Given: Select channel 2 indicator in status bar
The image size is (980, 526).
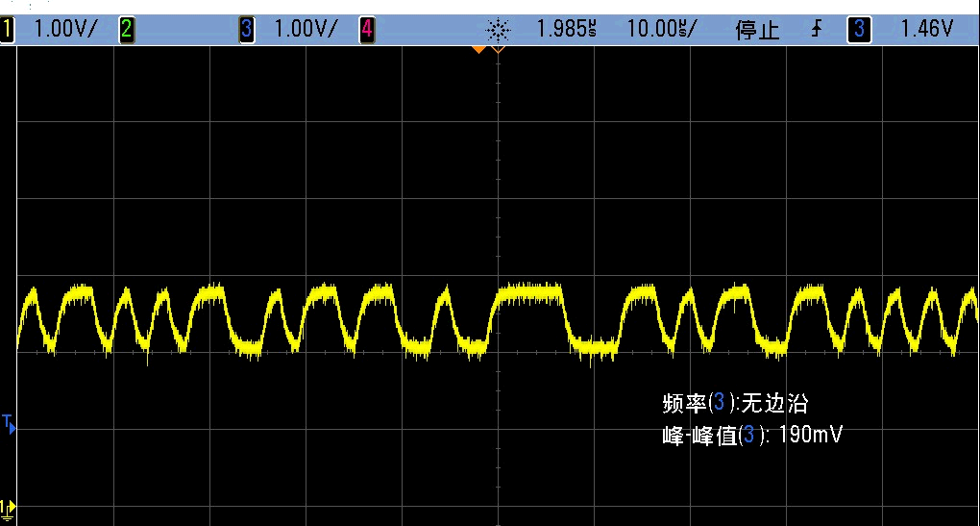Looking at the screenshot, I should (126, 30).
